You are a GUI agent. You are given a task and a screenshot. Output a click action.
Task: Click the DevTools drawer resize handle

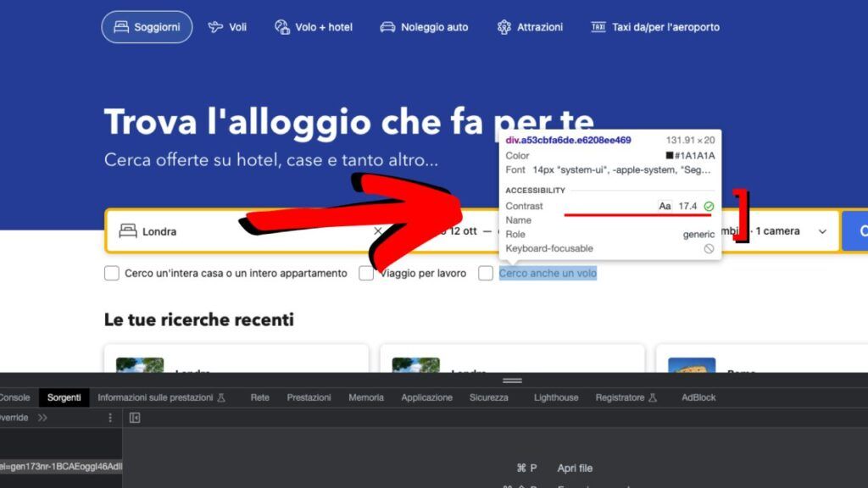[512, 380]
